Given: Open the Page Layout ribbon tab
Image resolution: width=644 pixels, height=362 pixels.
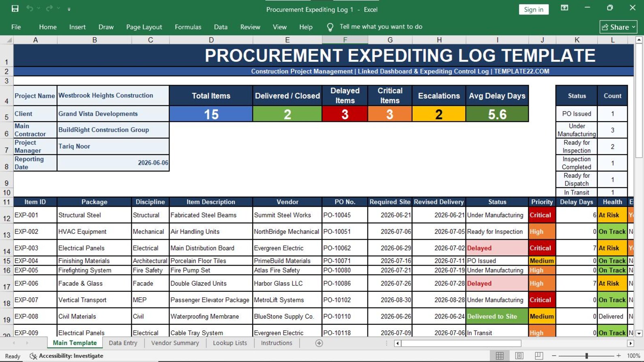Looking at the screenshot, I should (x=144, y=27).
